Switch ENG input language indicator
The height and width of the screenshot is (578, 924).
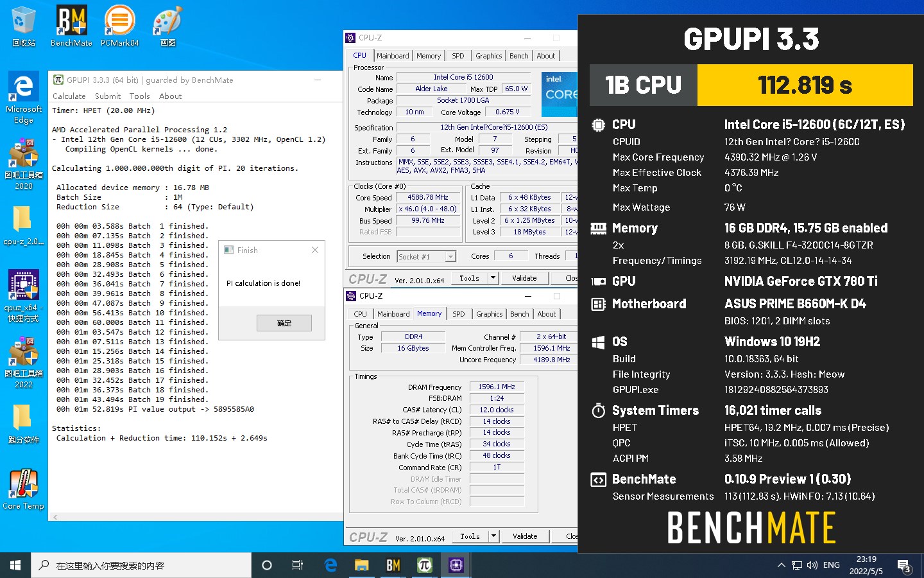click(832, 565)
